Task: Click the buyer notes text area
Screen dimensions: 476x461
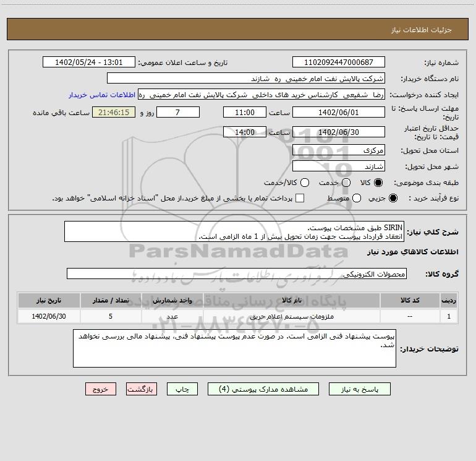Action: point(235,348)
